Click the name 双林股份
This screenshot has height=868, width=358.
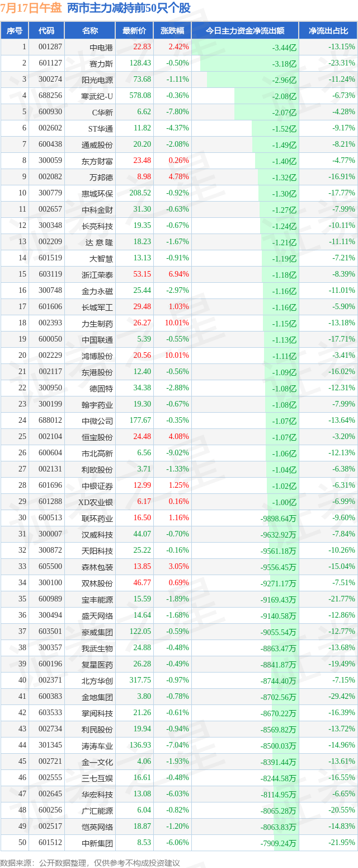coord(97,583)
